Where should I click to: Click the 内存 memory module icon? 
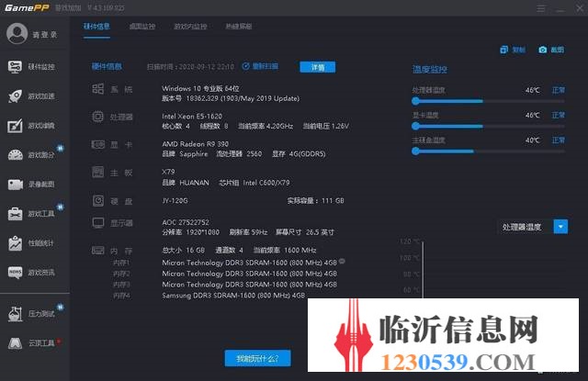[x=98, y=251]
